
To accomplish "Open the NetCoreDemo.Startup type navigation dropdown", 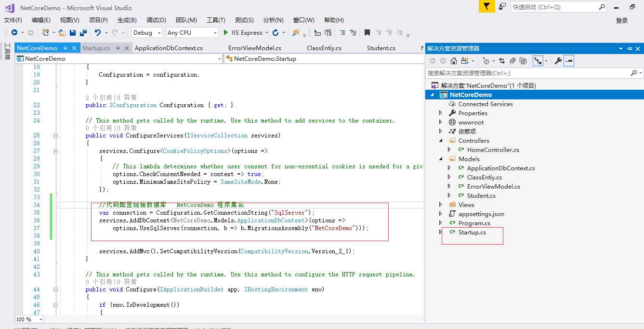I will coord(324,59).
